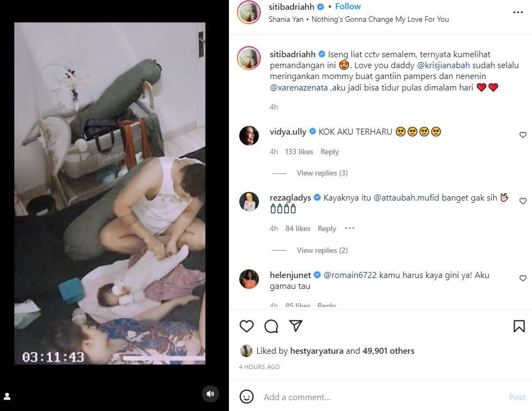Open more options on rezagladys's comment
This screenshot has width=532, height=411.
coord(349,228)
